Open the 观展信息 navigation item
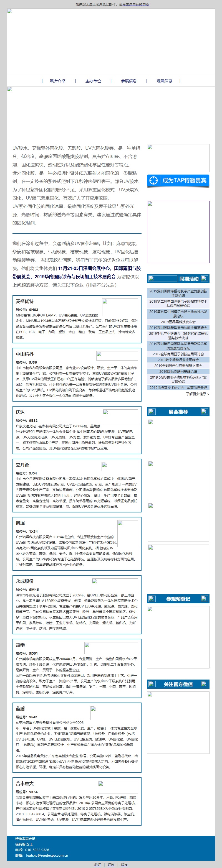 (164, 81)
